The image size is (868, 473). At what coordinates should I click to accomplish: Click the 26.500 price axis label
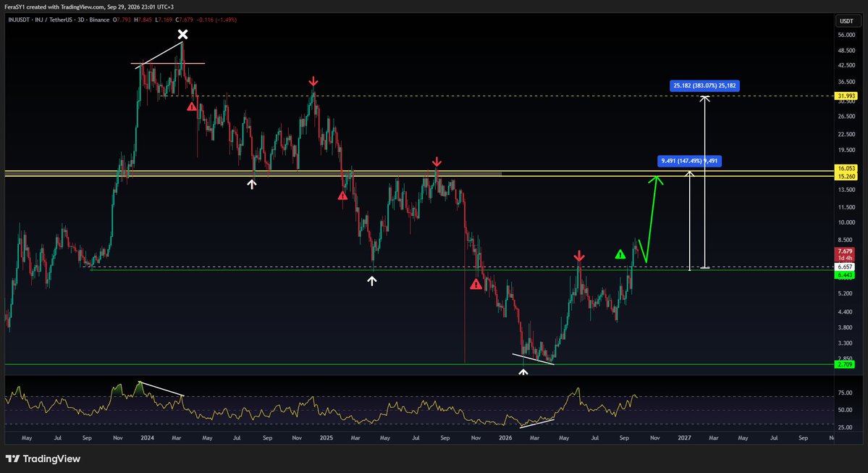coord(846,117)
